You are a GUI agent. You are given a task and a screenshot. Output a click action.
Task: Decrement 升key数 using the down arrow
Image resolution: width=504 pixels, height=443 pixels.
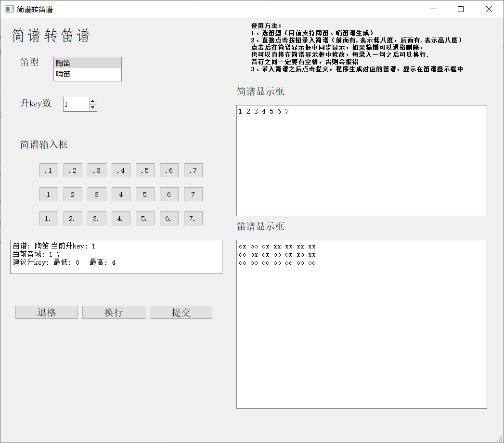[x=91, y=107]
